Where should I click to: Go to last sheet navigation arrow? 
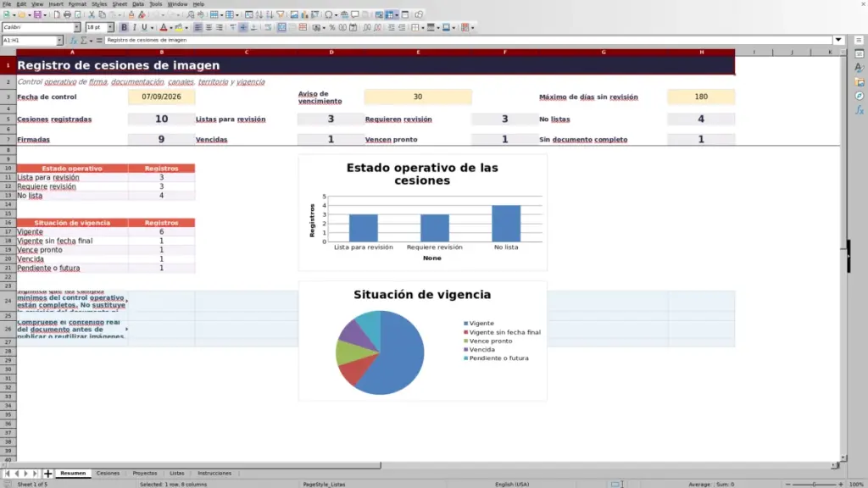(x=36, y=474)
